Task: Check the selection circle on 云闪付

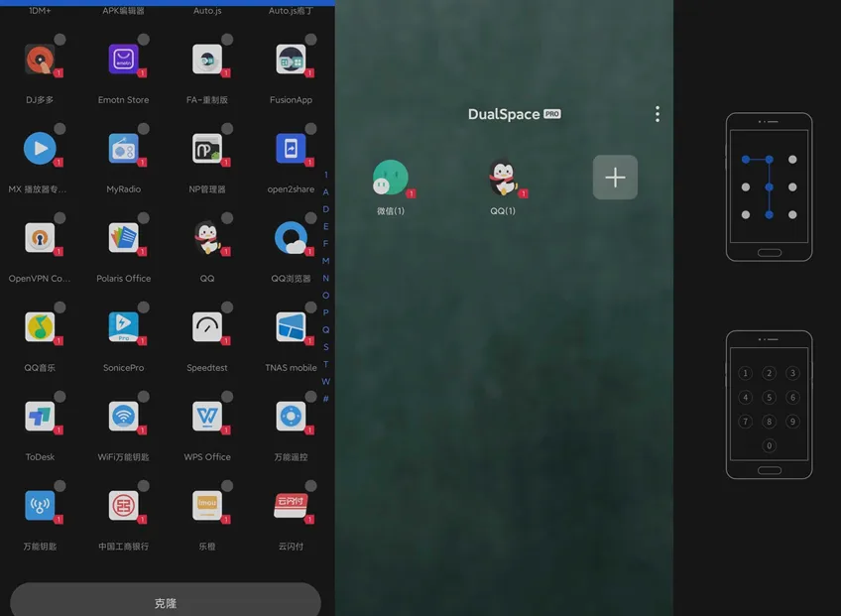Action: point(311,486)
